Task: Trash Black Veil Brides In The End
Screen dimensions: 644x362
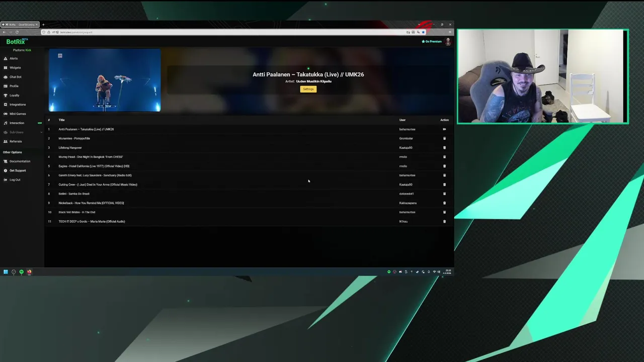Action: (444, 212)
